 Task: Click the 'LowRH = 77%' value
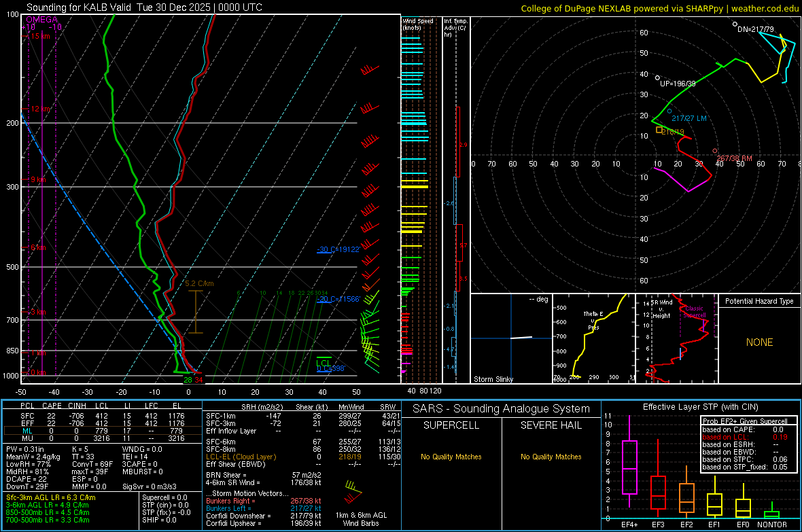pyautogui.click(x=29, y=465)
